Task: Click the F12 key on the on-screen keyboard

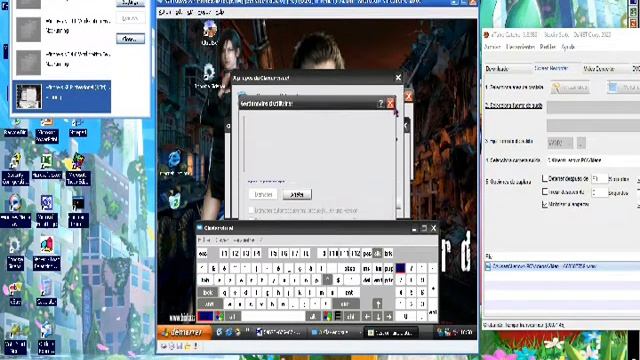Action: [x=356, y=253]
